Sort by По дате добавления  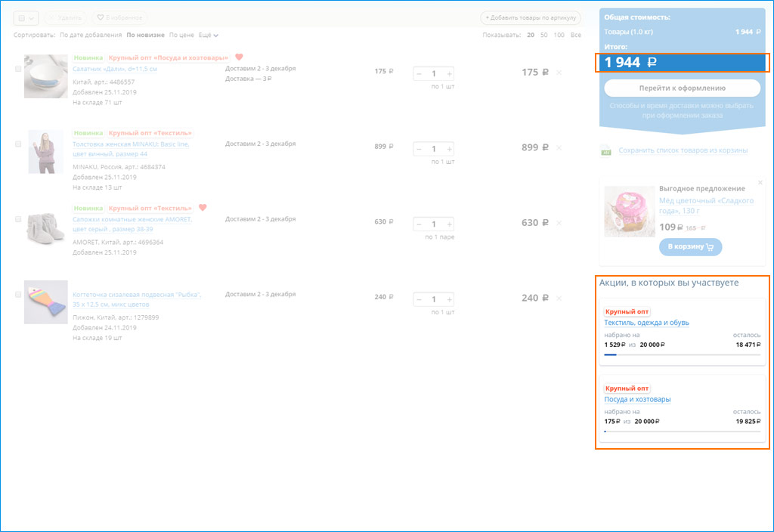point(91,35)
